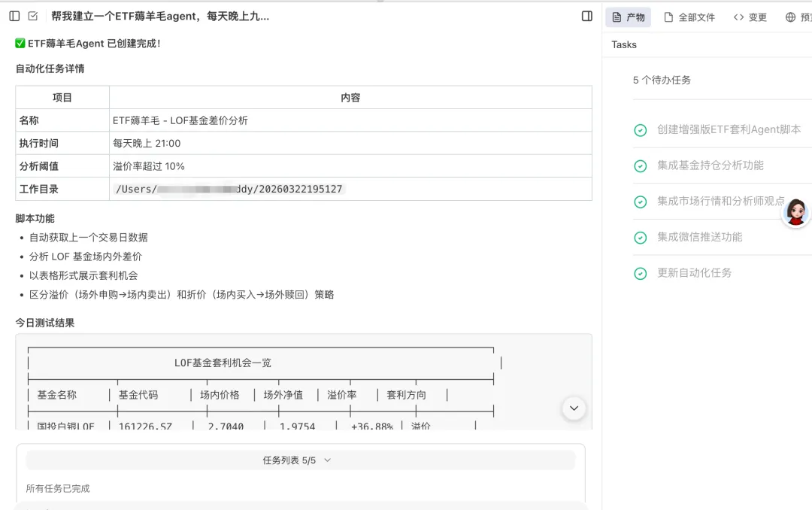The height and width of the screenshot is (510, 812).
Task: Click chevron arrow next to 任务列表 5/5
Action: click(x=327, y=460)
